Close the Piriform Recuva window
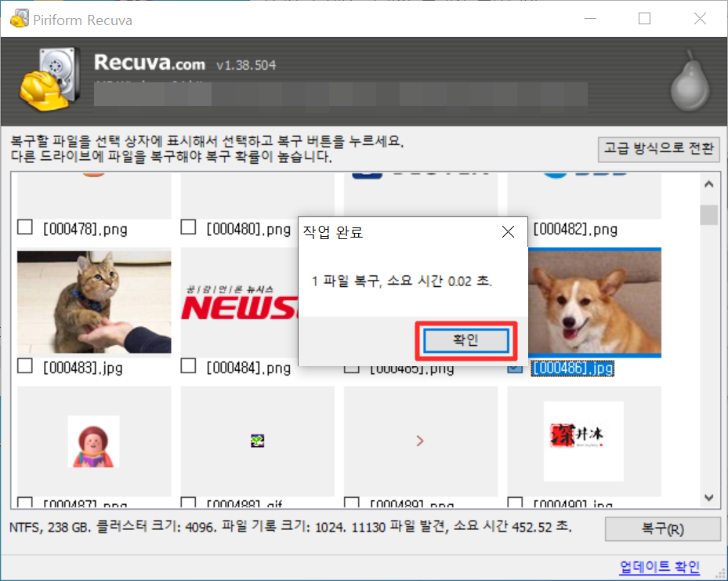 pos(700,19)
